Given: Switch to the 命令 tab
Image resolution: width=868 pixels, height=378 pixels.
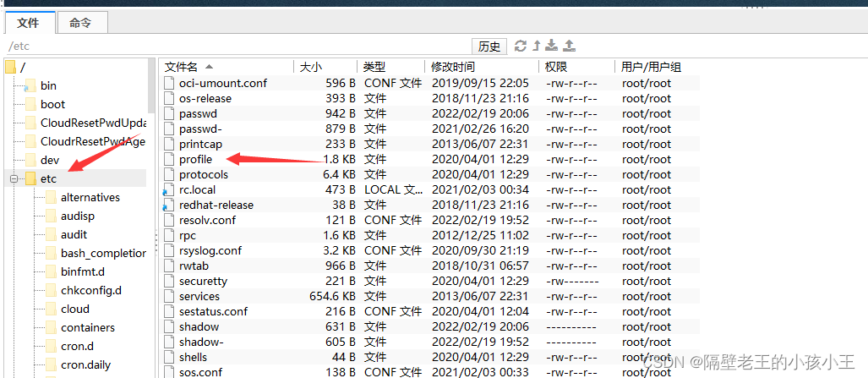Looking at the screenshot, I should 81,23.
